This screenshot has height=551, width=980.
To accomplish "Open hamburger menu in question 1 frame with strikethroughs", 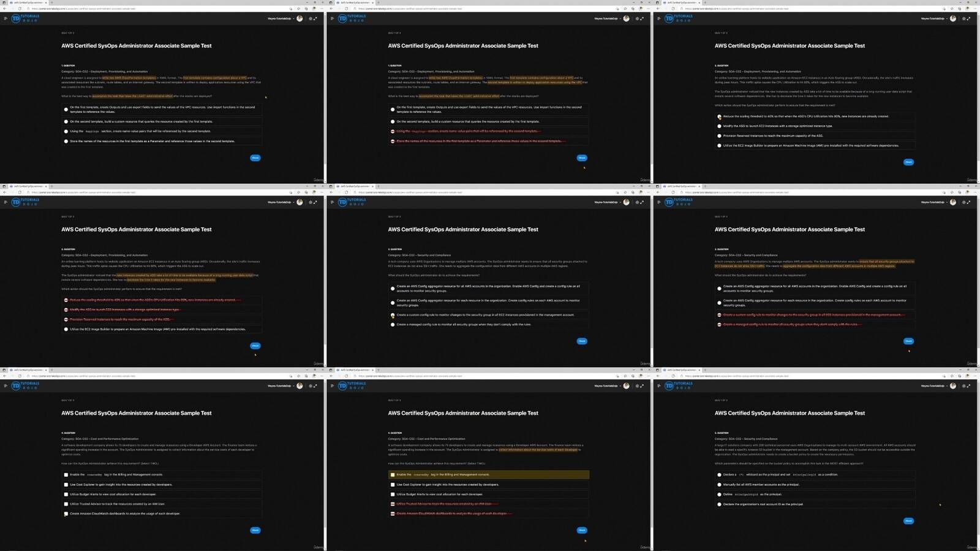I will click(x=333, y=18).
